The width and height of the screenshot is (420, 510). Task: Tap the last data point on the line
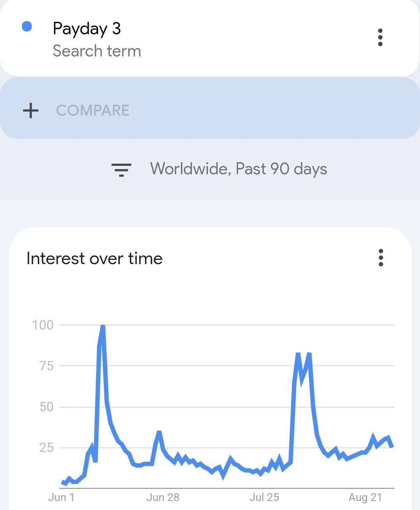click(x=392, y=447)
